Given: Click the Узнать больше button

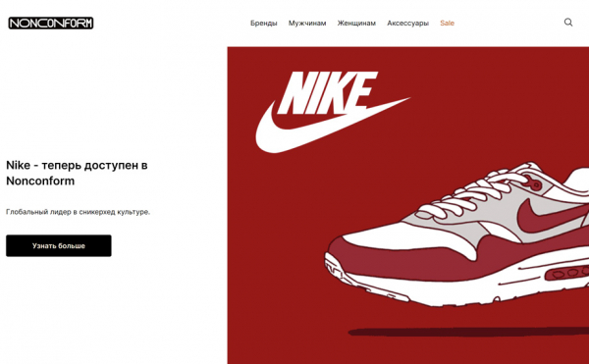Looking at the screenshot, I should click(59, 246).
